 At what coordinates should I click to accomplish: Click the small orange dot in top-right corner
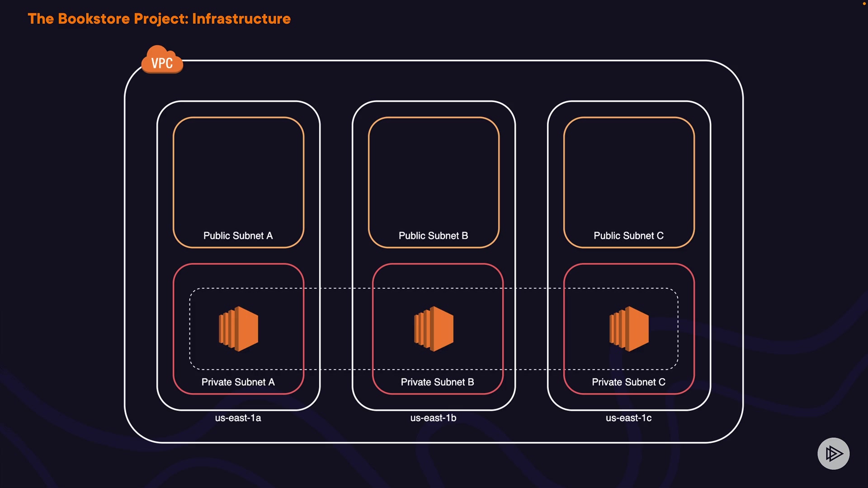pos(864,4)
